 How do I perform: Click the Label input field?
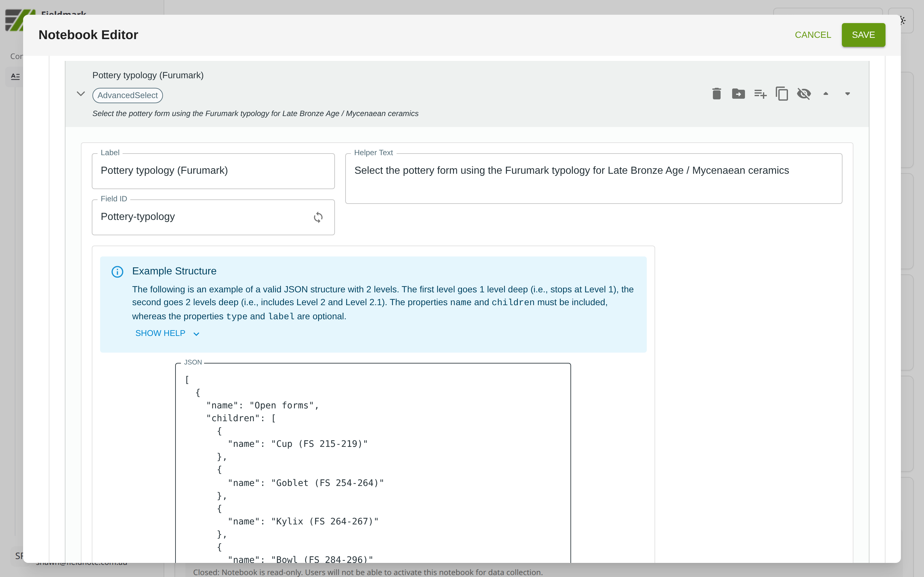[x=213, y=171]
